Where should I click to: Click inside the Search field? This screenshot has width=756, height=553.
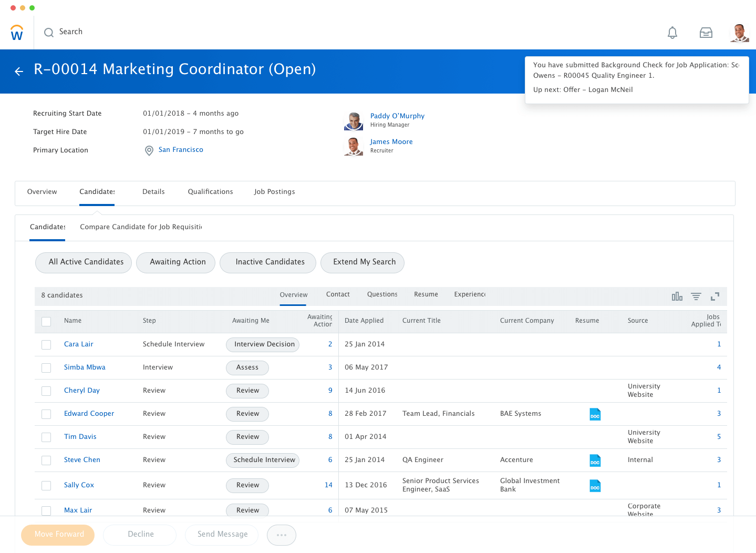pyautogui.click(x=71, y=32)
